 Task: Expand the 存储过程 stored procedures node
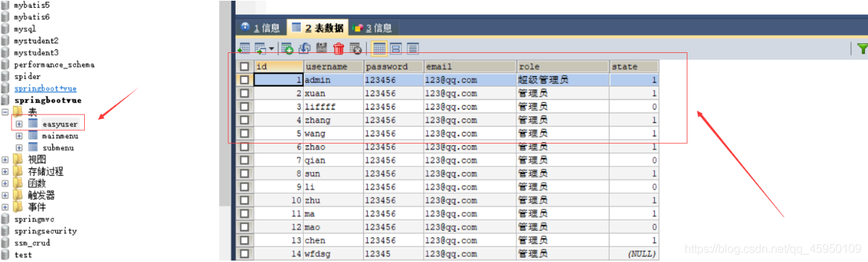pyautogui.click(x=5, y=172)
